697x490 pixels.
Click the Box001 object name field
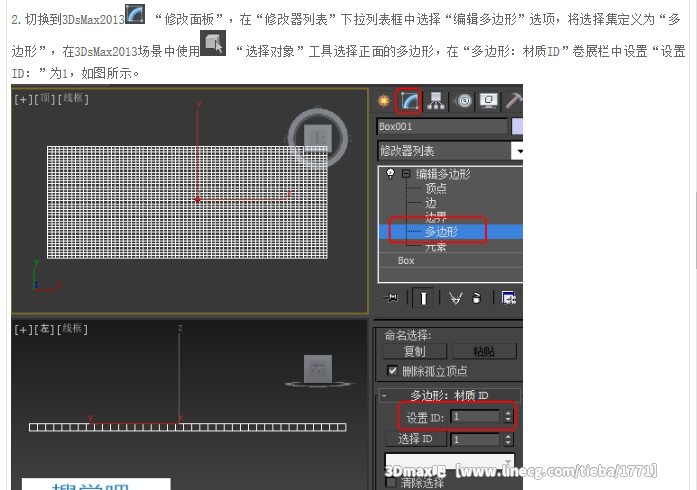[442, 127]
